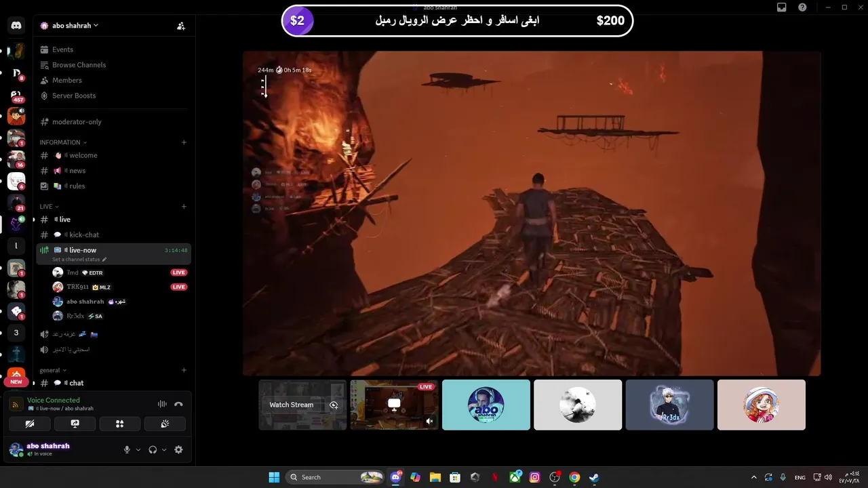Open the rules channel
The width and height of the screenshot is (868, 488).
tap(114, 186)
